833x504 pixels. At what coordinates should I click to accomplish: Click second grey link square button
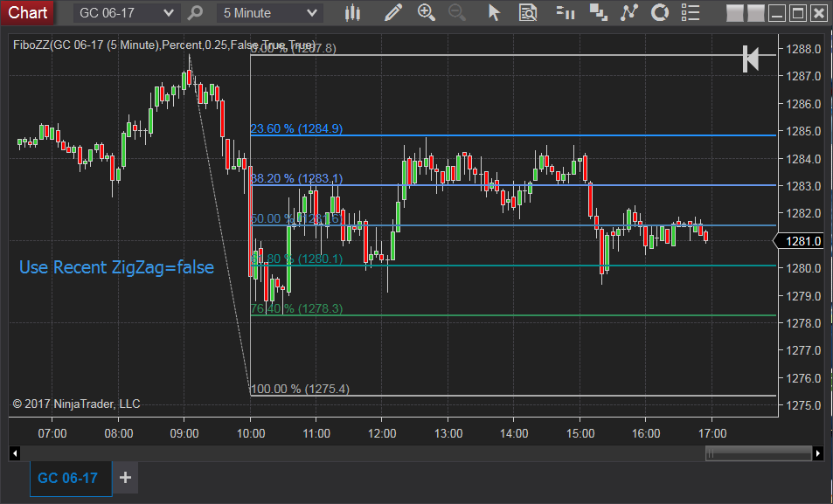pos(755,13)
